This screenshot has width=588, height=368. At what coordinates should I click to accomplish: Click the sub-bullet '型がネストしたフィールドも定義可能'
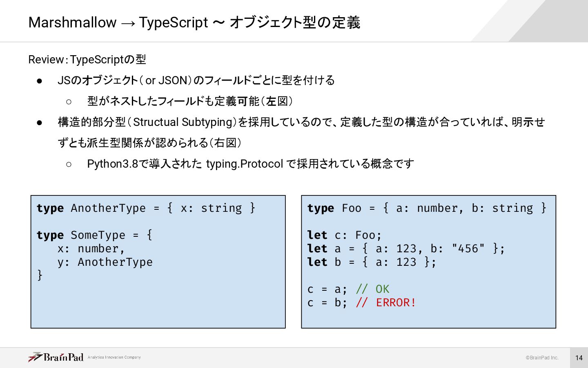190,101
